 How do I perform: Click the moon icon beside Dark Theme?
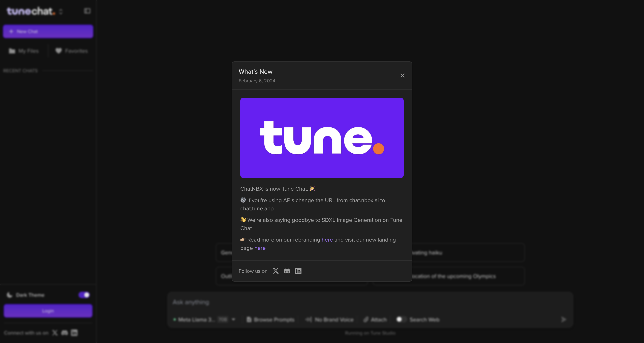[9, 295]
